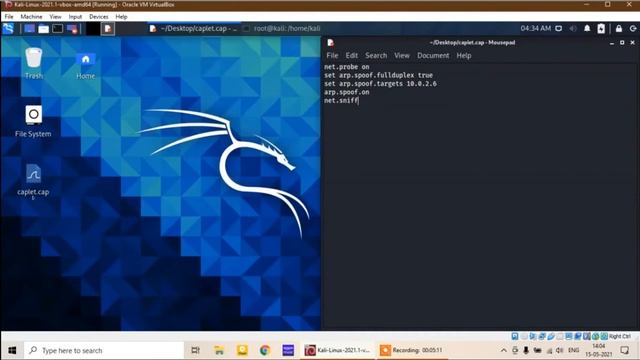Click the Right Ctrl host key indicator

(x=620, y=336)
